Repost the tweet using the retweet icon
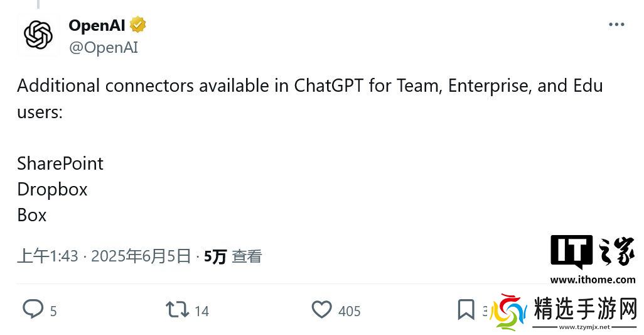644x335 pixels. (177, 310)
